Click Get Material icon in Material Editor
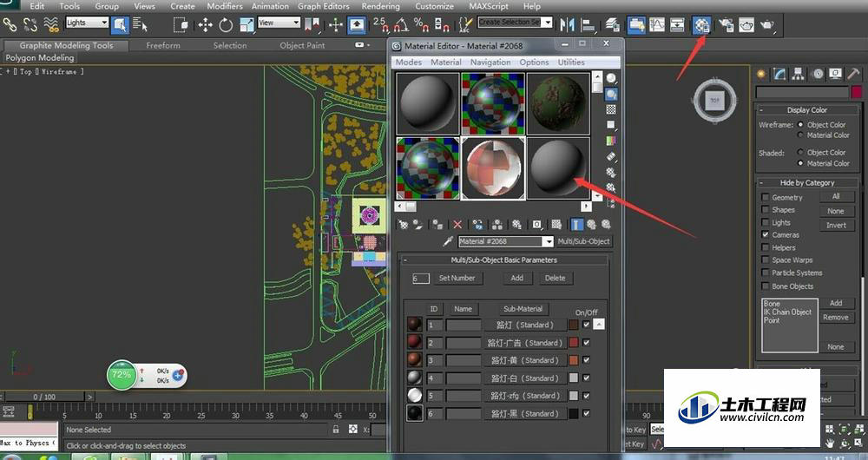 (x=404, y=225)
